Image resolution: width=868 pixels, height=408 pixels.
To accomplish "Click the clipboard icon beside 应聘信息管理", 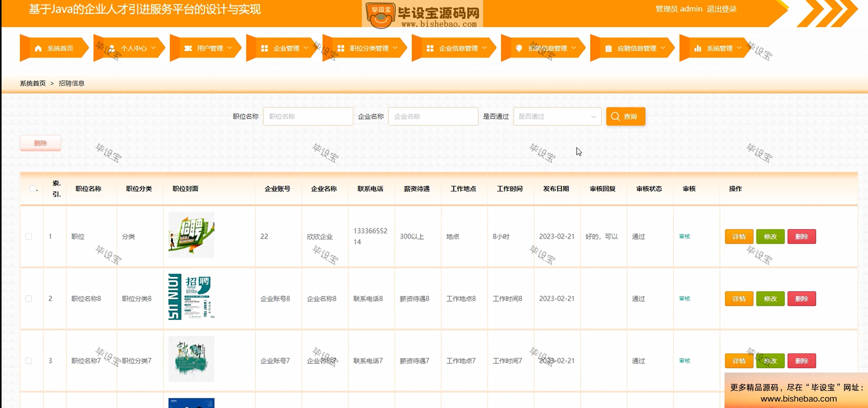I will point(608,49).
